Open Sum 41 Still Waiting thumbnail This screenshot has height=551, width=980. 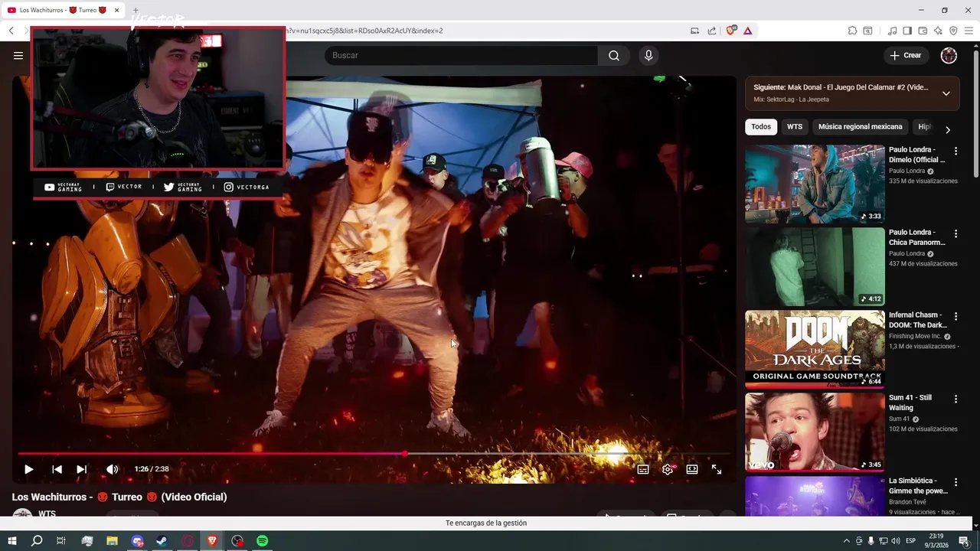click(815, 432)
